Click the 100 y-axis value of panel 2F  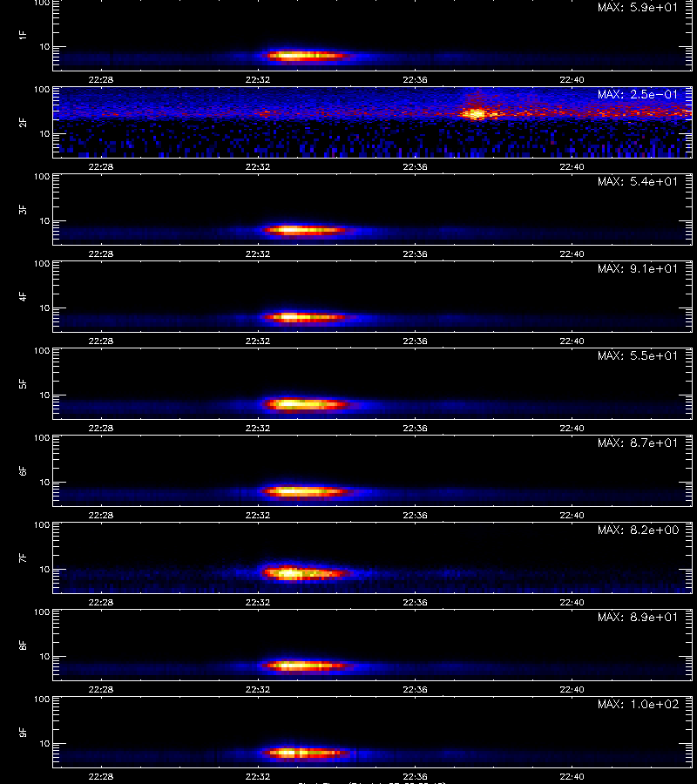point(42,90)
